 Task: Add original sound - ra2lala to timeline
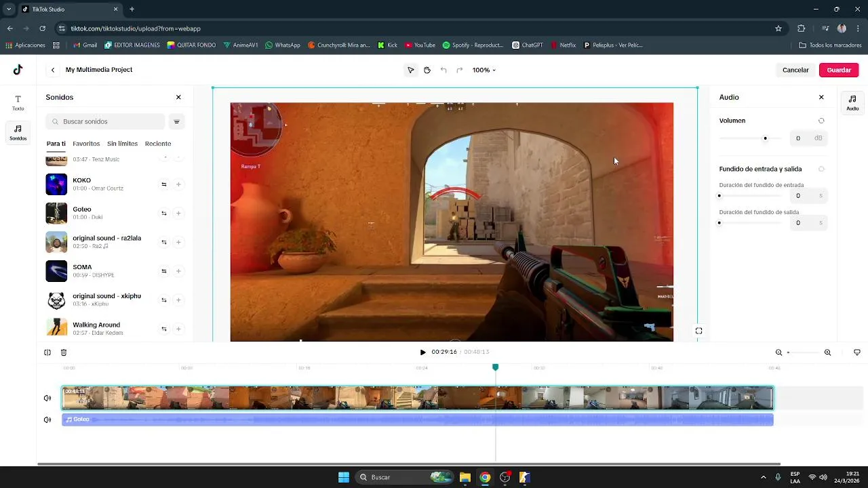[178, 242]
